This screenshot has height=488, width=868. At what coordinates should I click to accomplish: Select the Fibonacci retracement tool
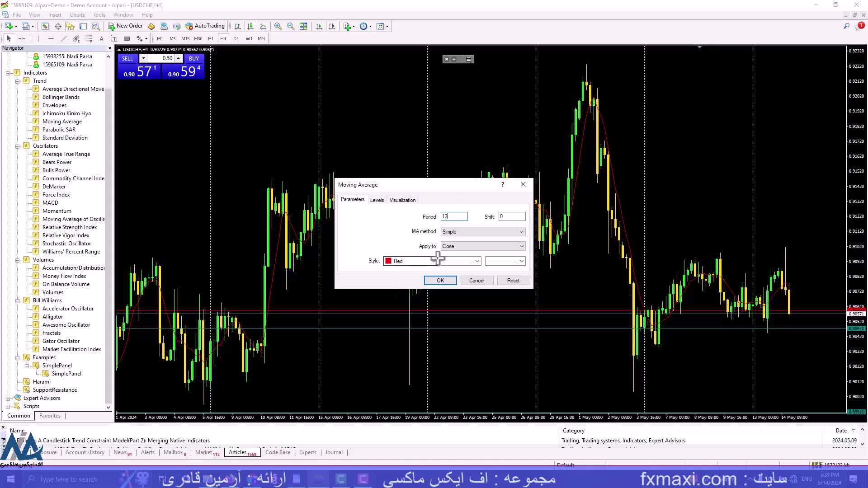click(x=89, y=39)
